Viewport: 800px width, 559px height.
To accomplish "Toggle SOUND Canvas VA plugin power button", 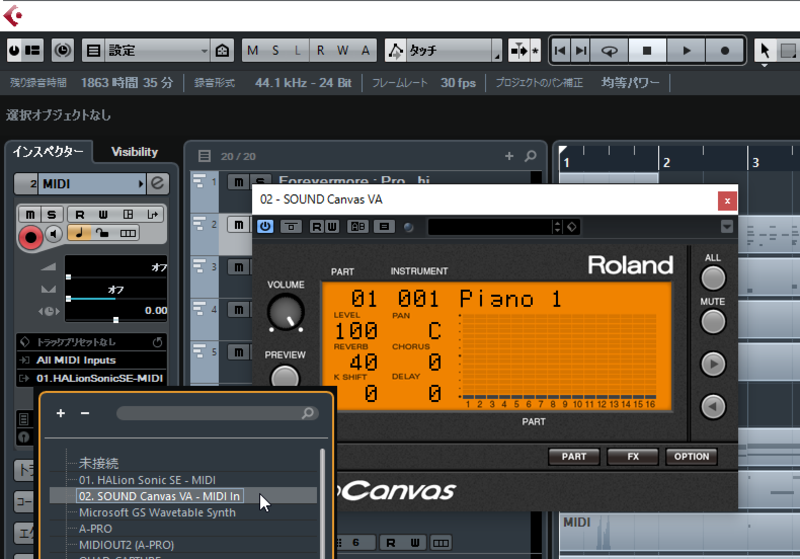I will pyautogui.click(x=265, y=226).
